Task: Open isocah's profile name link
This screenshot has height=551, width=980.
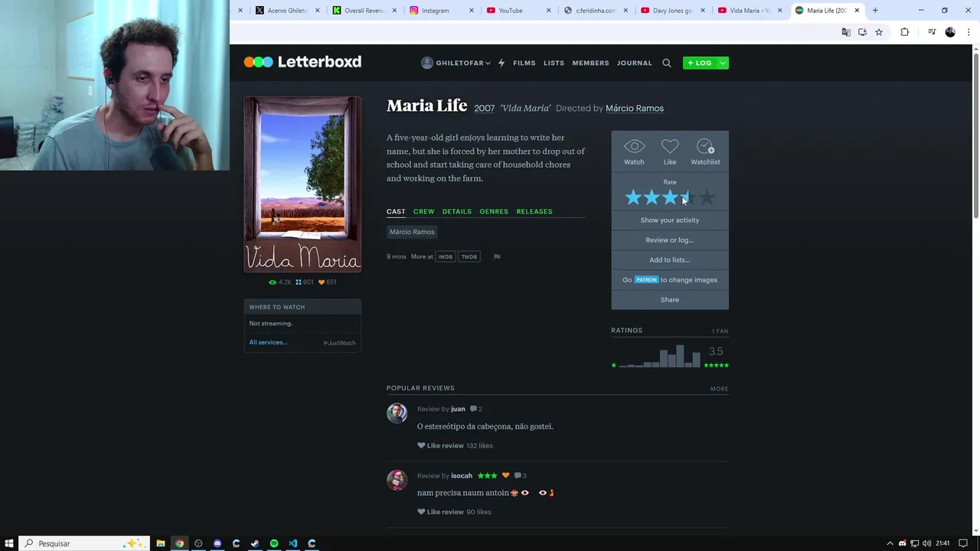Action: coord(462,476)
